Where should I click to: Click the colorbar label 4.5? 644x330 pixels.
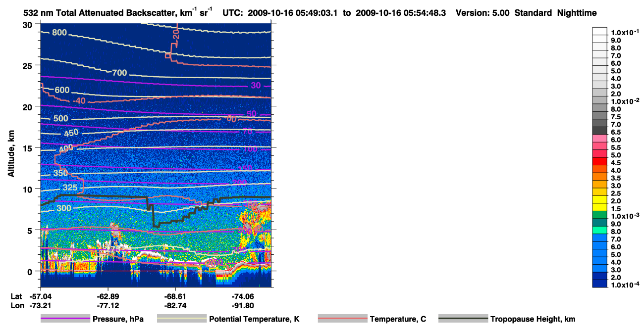pyautogui.click(x=616, y=163)
